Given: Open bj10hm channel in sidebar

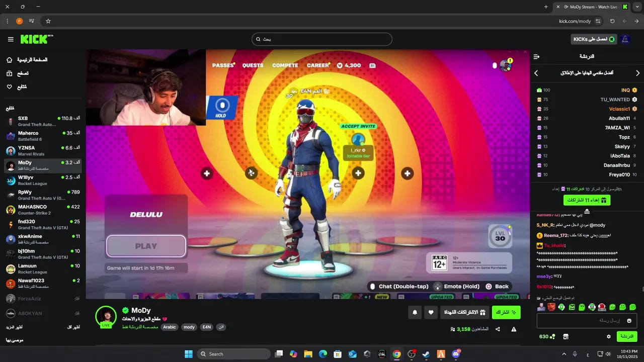Looking at the screenshot, I should (43, 254).
